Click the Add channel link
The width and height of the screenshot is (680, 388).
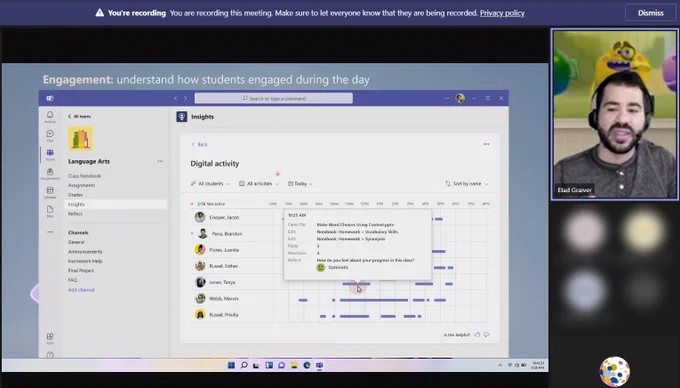[x=81, y=290]
